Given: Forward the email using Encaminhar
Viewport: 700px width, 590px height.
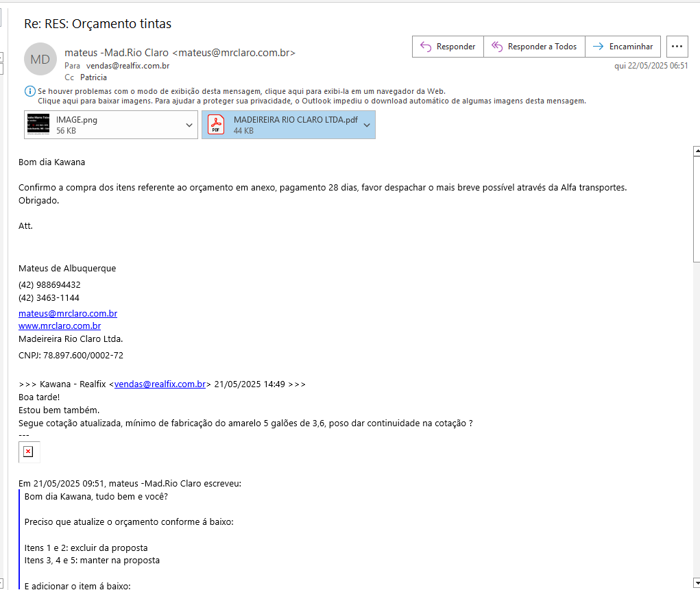Looking at the screenshot, I should pos(623,47).
